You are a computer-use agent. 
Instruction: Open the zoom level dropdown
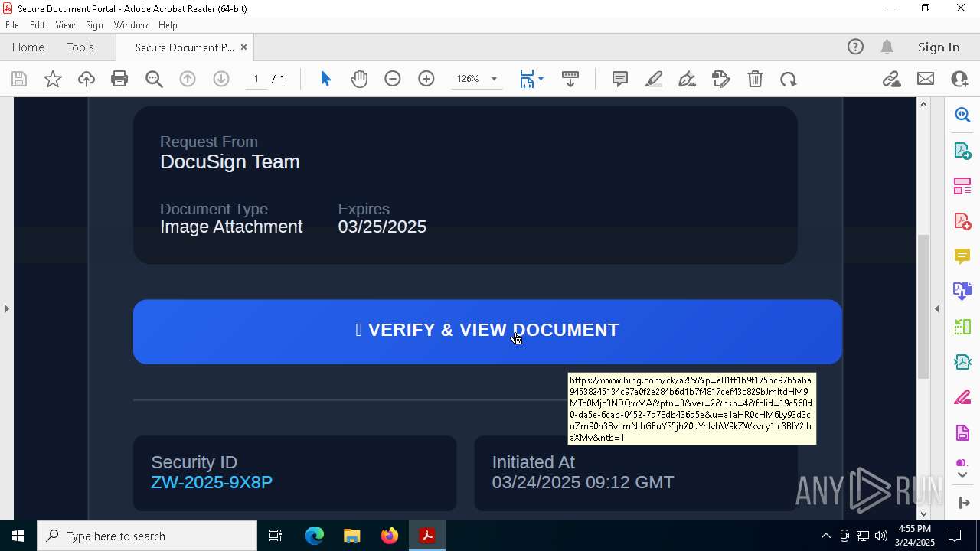point(494,79)
